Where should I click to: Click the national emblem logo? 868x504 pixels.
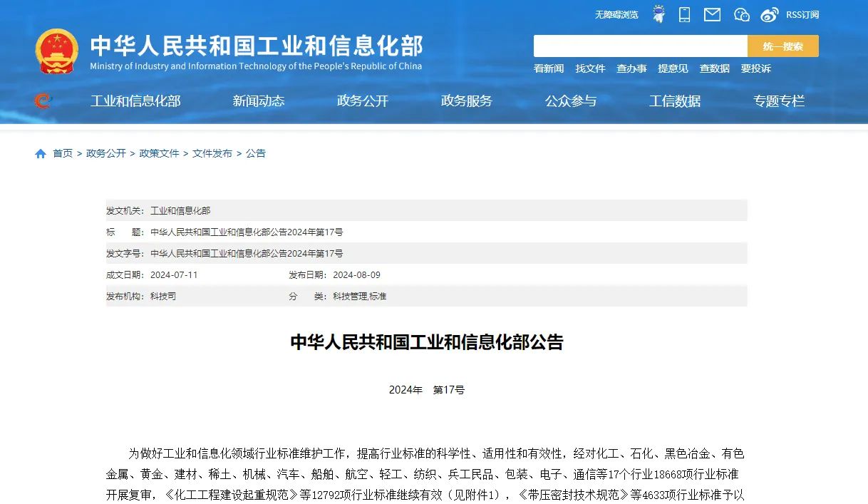[x=57, y=51]
